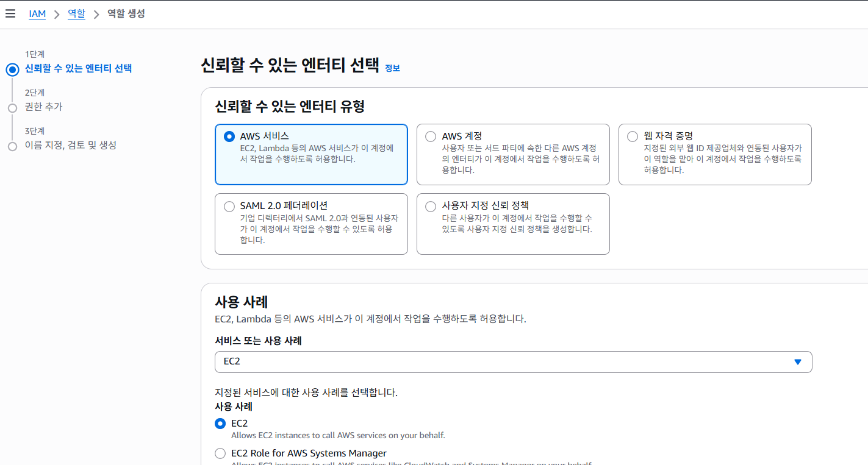The width and height of the screenshot is (868, 465).
Task: Go to step 2 권한 추가
Action: tap(43, 107)
